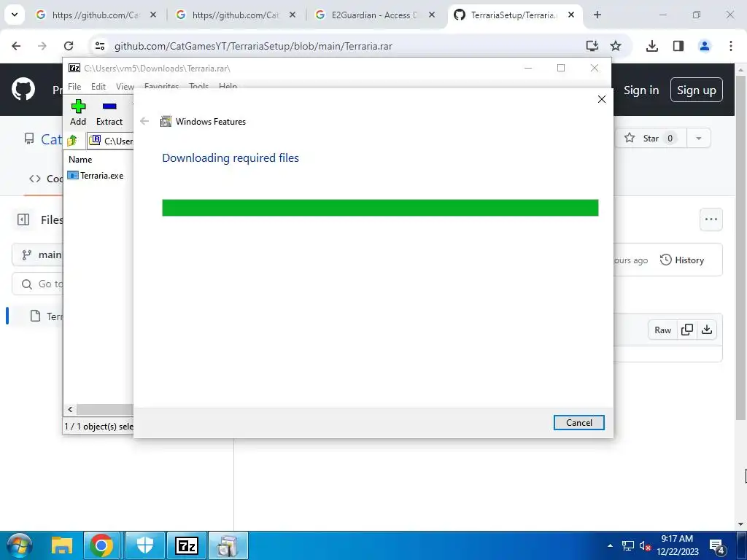Click the address bar URL
747x560 pixels.
click(253, 46)
